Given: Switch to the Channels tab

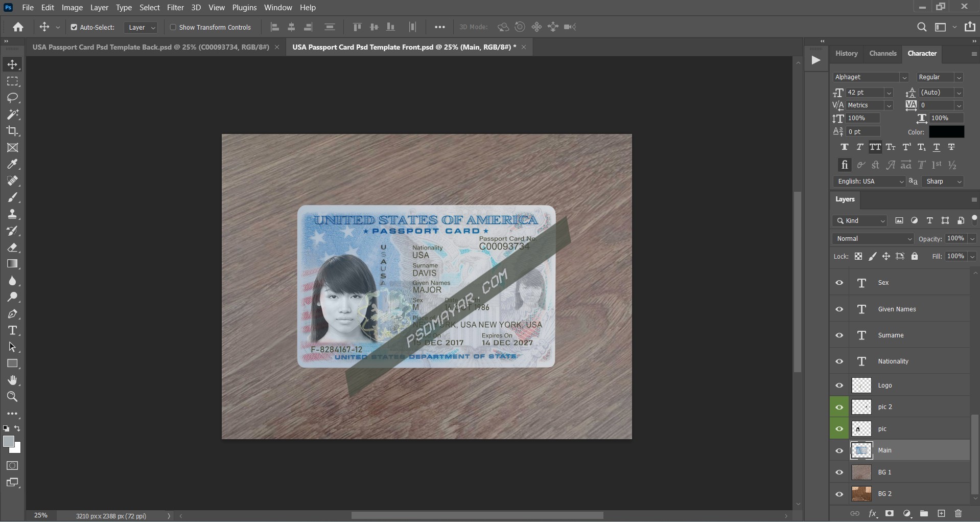Looking at the screenshot, I should point(883,54).
